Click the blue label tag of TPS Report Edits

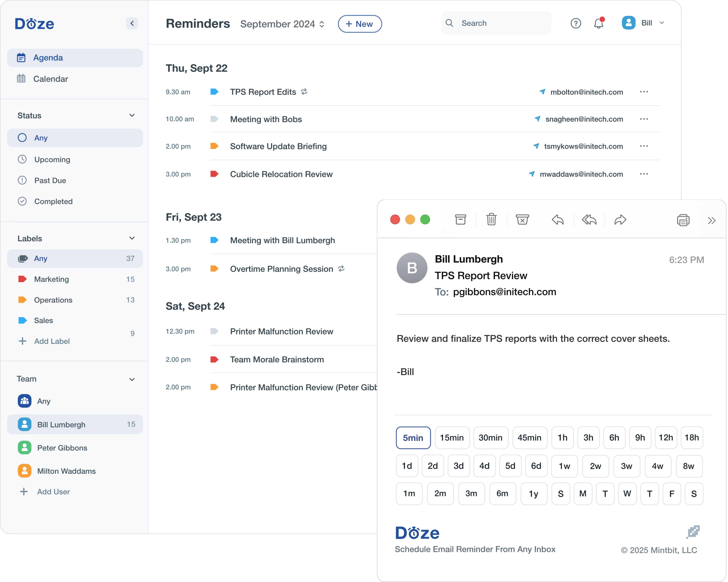coord(214,92)
